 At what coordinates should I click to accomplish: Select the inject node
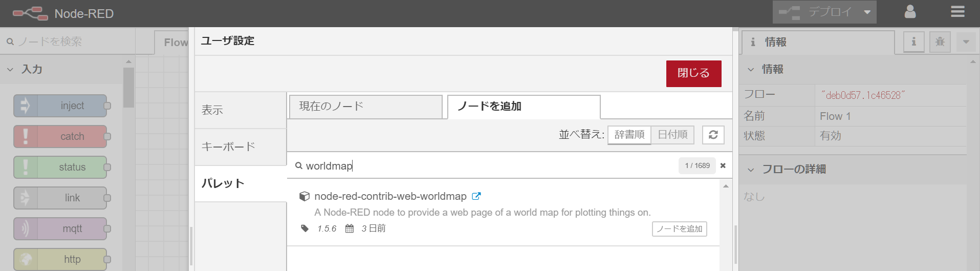(60, 106)
